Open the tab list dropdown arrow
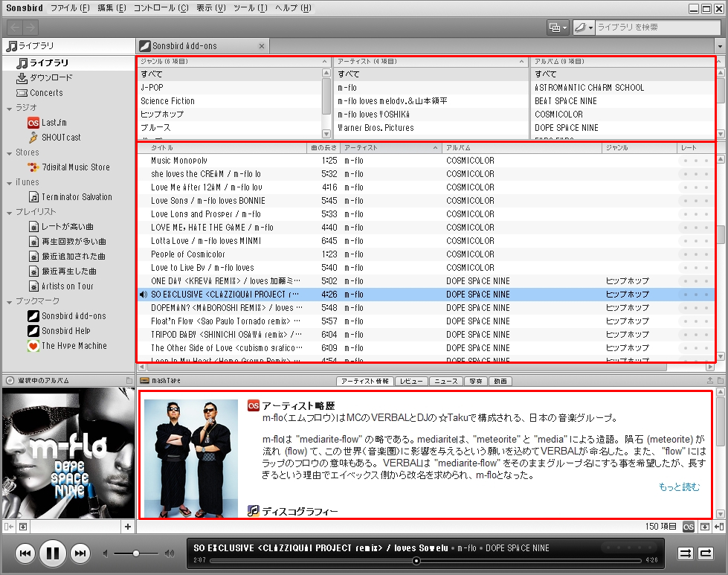 [720, 46]
